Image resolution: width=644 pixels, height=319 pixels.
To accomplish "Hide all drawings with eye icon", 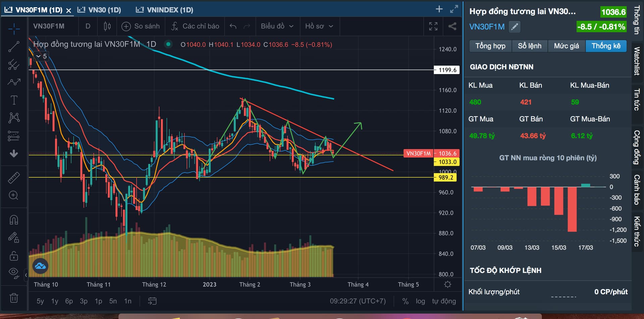I will 14,273.
